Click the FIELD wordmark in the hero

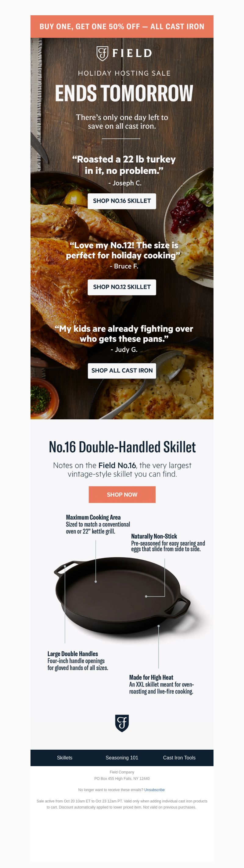tap(132, 53)
